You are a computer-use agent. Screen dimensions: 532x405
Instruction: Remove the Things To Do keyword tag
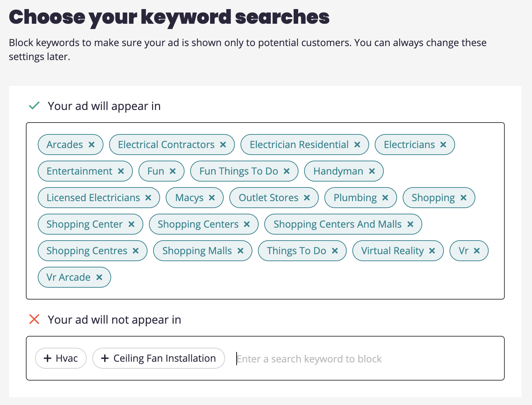coord(335,251)
